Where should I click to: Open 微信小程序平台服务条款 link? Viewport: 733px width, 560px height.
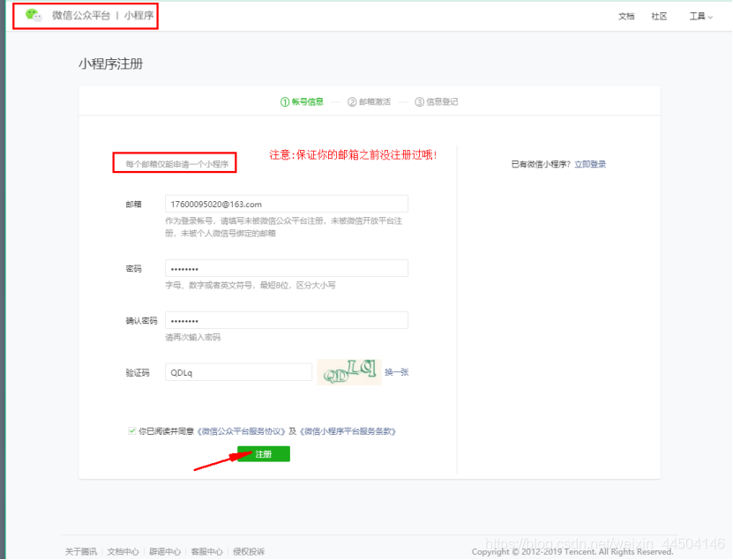[348, 431]
